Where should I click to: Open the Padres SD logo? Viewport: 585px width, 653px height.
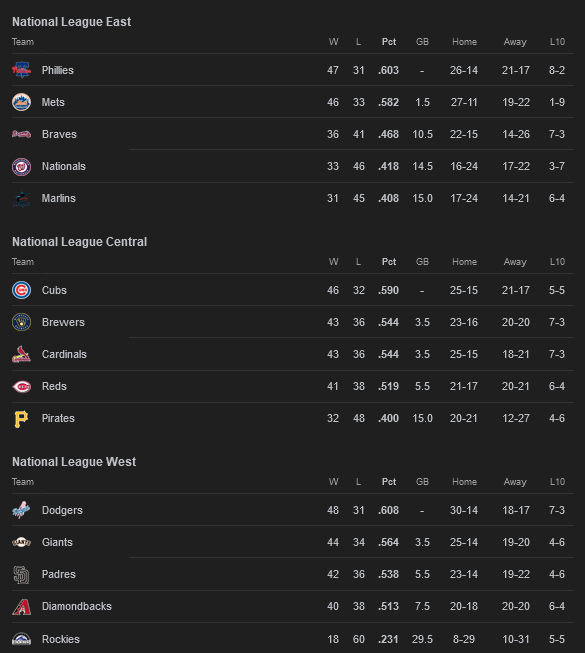point(21,575)
